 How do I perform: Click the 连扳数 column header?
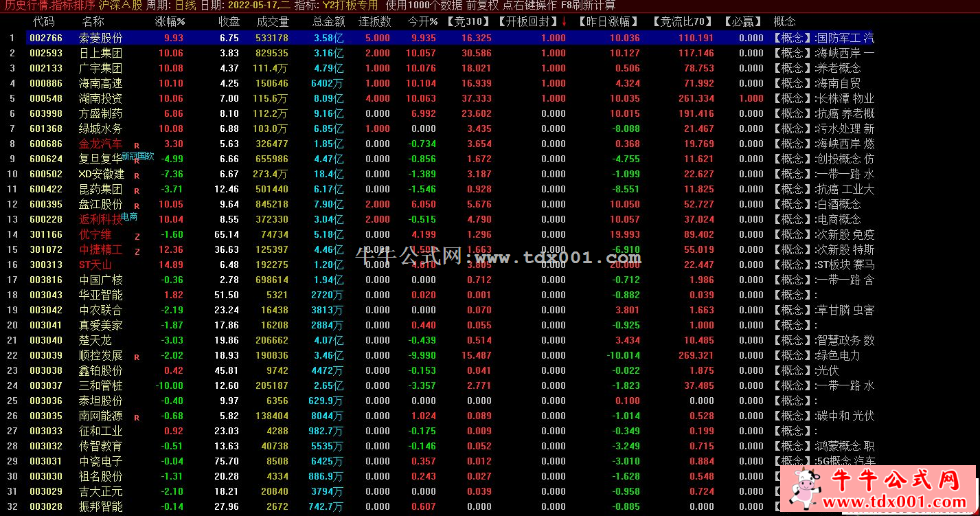tap(375, 21)
